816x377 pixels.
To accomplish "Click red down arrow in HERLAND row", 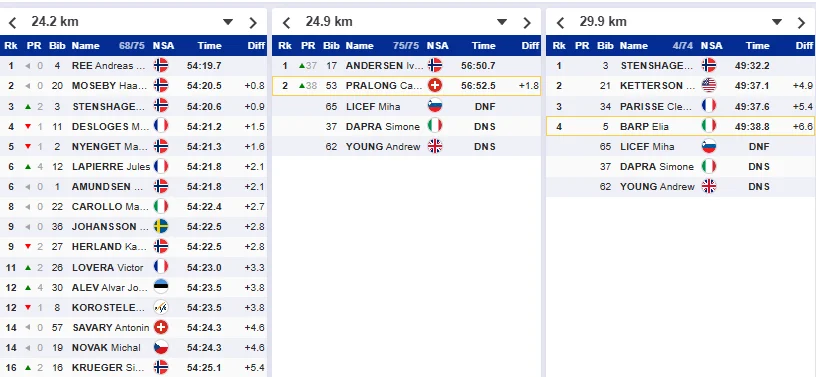I will point(28,247).
